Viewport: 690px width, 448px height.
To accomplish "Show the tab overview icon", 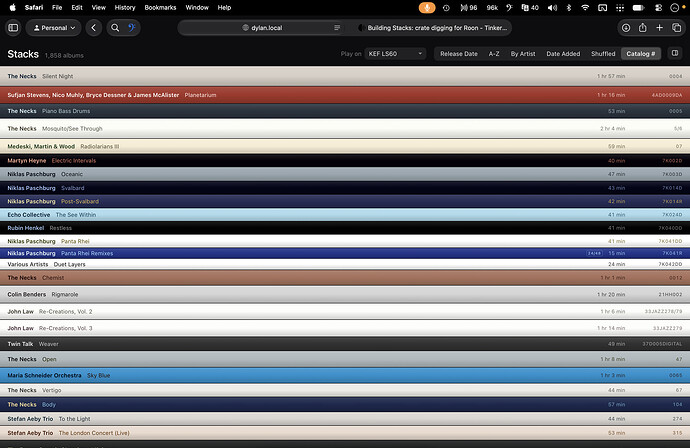I will coord(676,28).
